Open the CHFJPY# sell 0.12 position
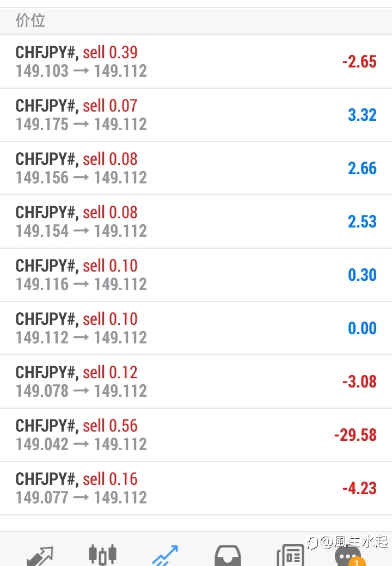 [196, 382]
